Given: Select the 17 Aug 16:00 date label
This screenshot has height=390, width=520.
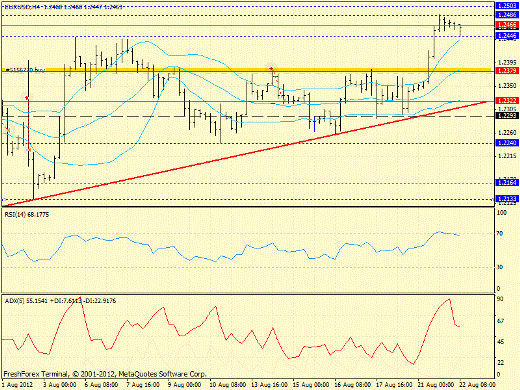Looking at the screenshot, I should (x=395, y=384).
